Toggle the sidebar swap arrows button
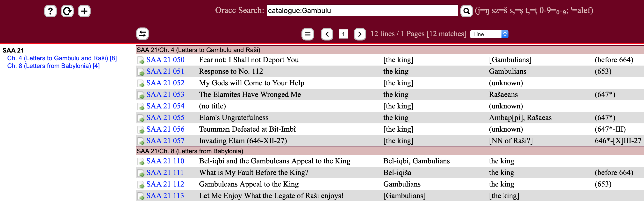The height and width of the screenshot is (201, 644). tap(143, 34)
